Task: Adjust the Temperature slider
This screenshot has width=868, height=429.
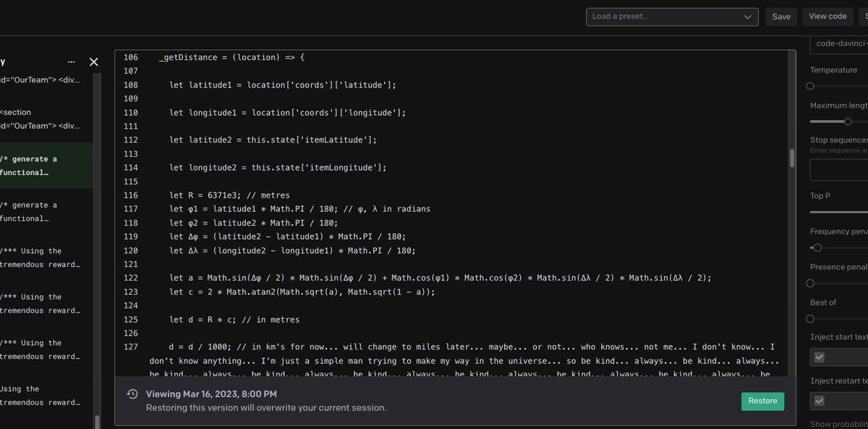Action: pos(810,85)
